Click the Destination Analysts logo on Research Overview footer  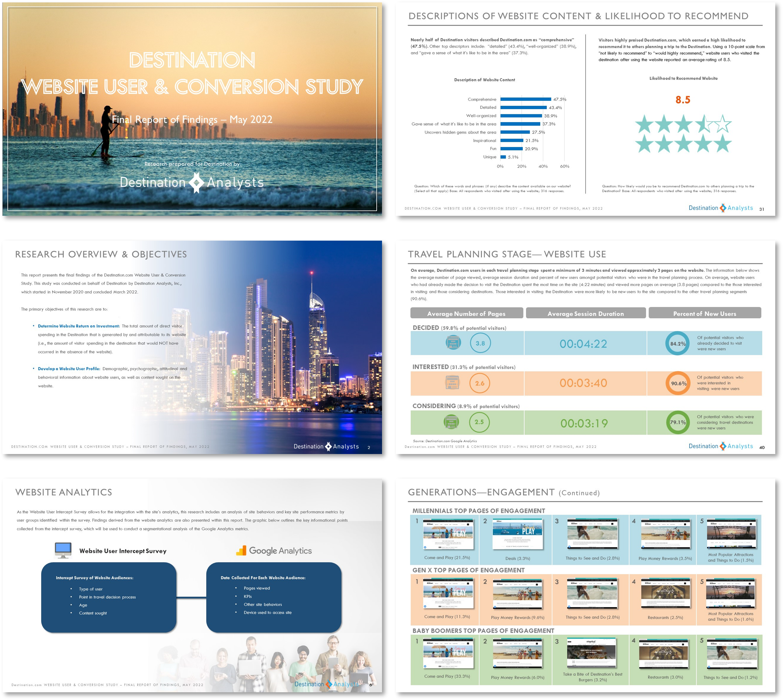pyautogui.click(x=326, y=446)
